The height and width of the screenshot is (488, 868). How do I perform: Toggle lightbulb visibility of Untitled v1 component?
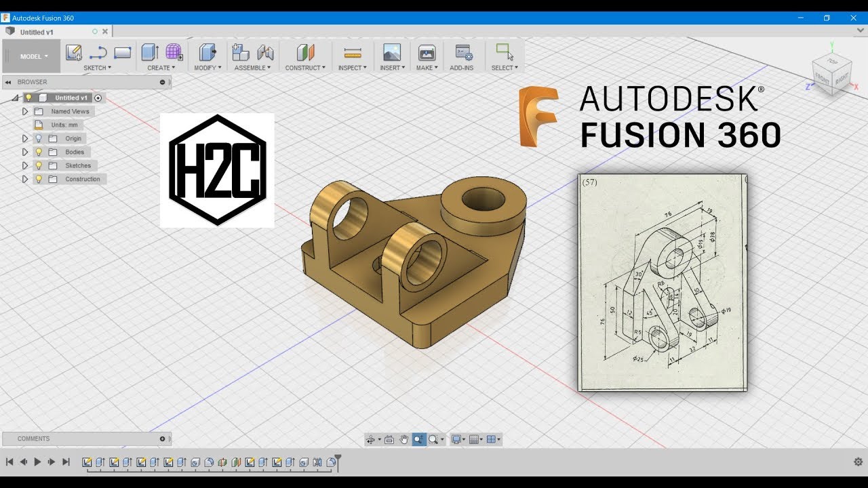coord(28,98)
